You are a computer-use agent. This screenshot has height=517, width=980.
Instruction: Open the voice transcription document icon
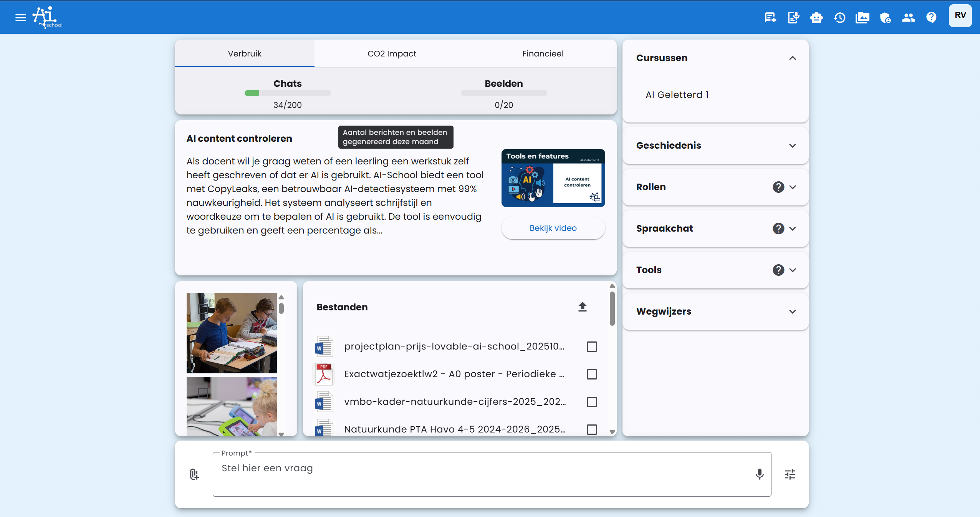[x=793, y=17]
